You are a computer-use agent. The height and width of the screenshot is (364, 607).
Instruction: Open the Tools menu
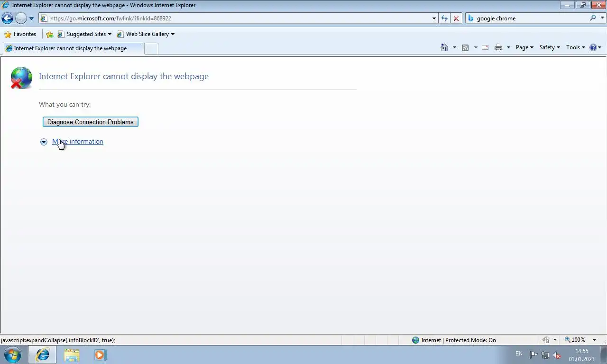click(x=576, y=47)
